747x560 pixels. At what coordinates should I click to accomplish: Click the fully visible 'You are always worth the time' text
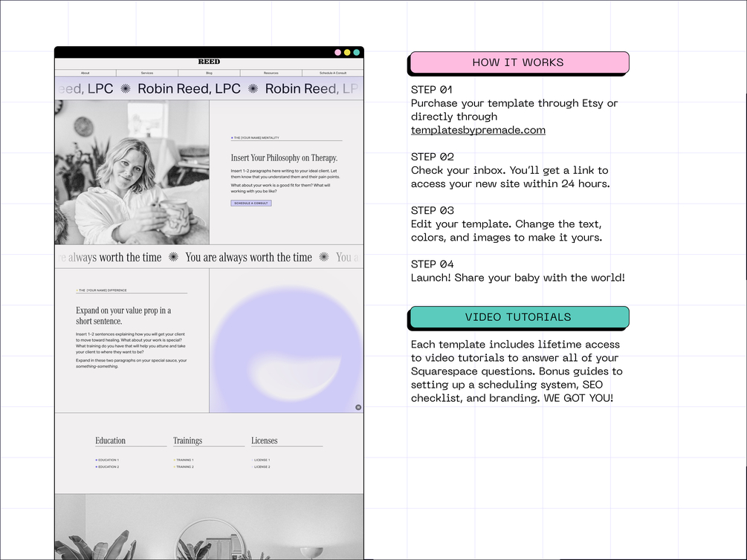(x=249, y=257)
